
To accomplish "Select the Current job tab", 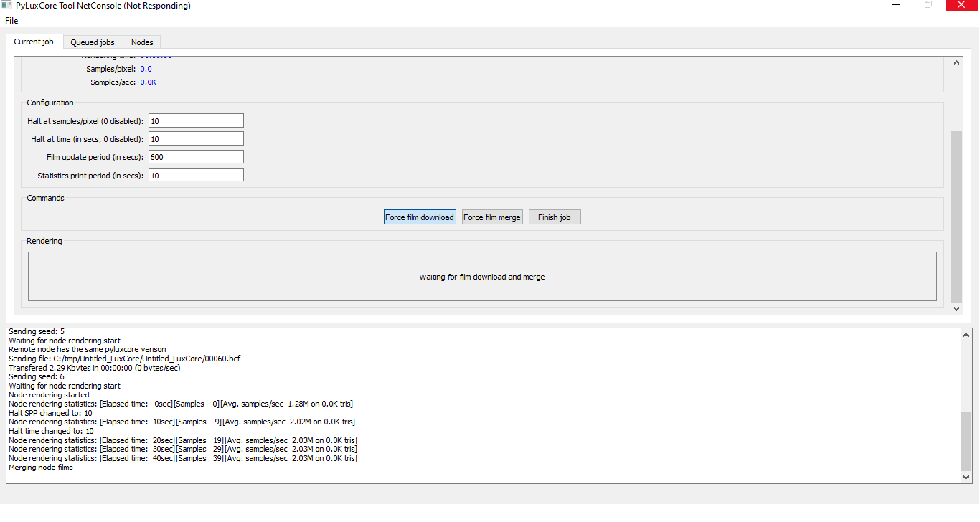I will coord(33,42).
